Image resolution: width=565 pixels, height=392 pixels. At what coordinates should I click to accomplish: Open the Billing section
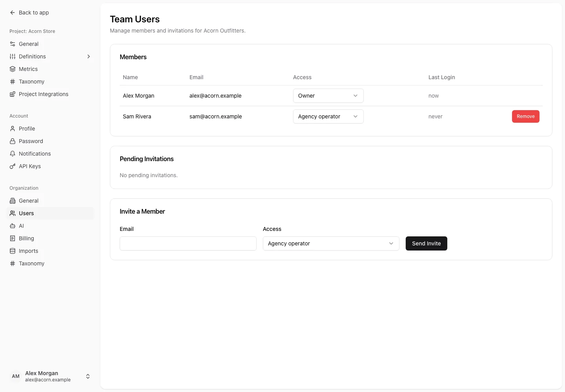click(50, 238)
